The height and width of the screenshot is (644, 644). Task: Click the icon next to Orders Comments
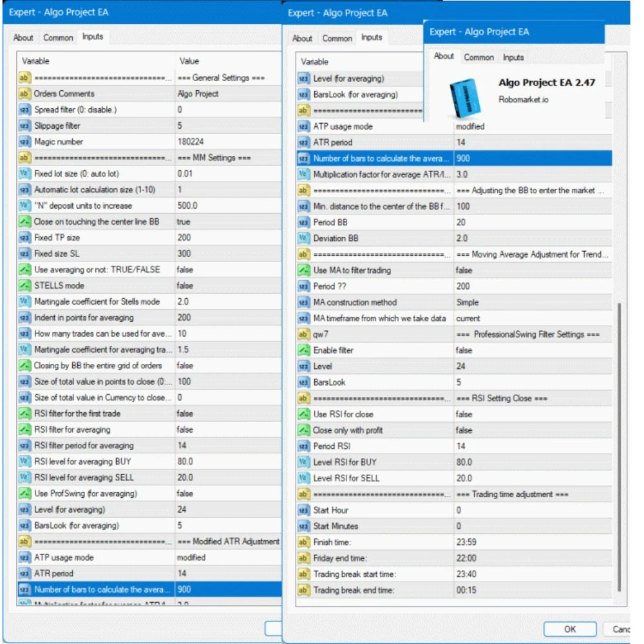(24, 94)
